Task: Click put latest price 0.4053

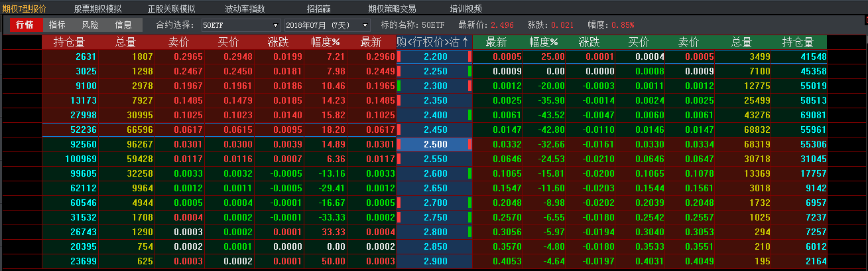Action: (x=507, y=261)
